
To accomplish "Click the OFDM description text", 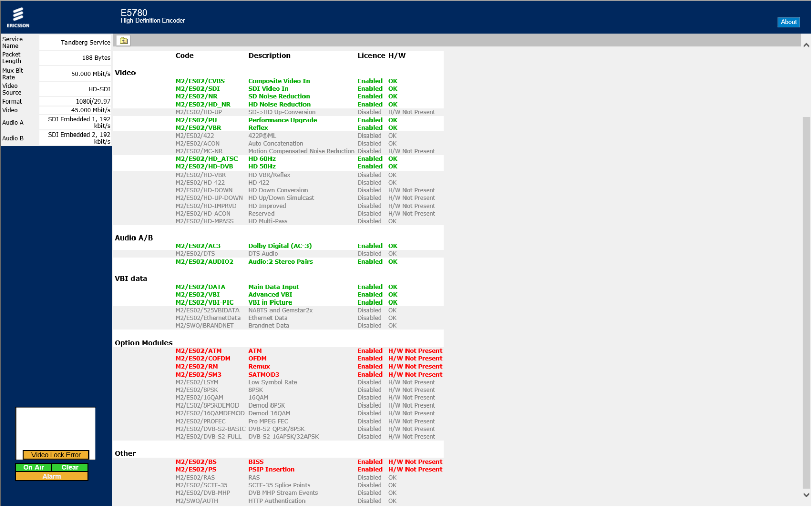I will click(257, 358).
